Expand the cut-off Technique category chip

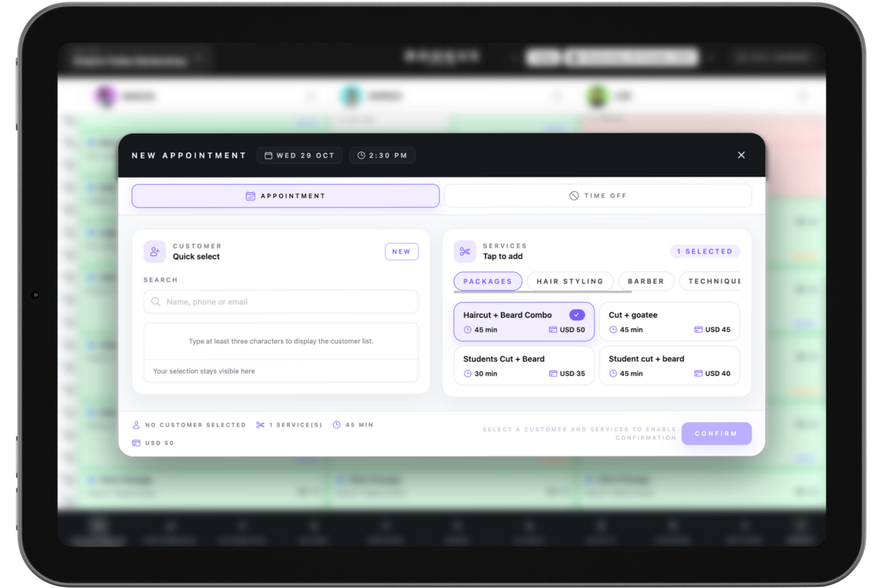713,281
